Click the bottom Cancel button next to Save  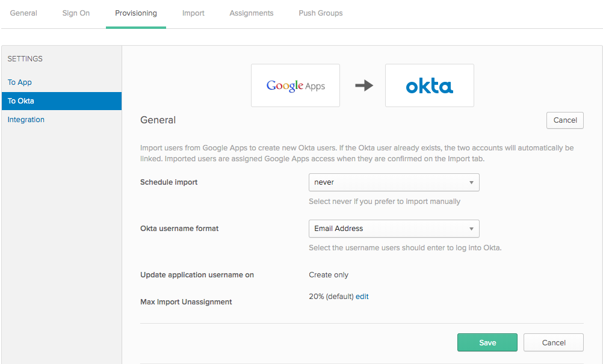554,342
